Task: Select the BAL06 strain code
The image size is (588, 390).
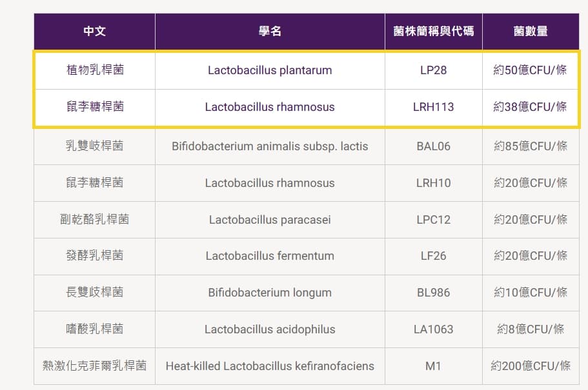Action: pyautogui.click(x=434, y=146)
